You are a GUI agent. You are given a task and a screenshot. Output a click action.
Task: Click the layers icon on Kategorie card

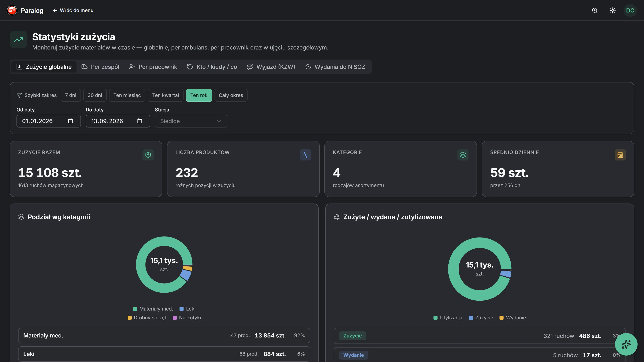pos(463,155)
